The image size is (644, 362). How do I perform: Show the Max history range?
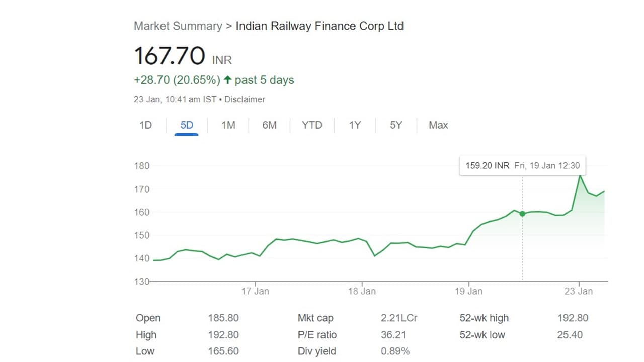438,125
